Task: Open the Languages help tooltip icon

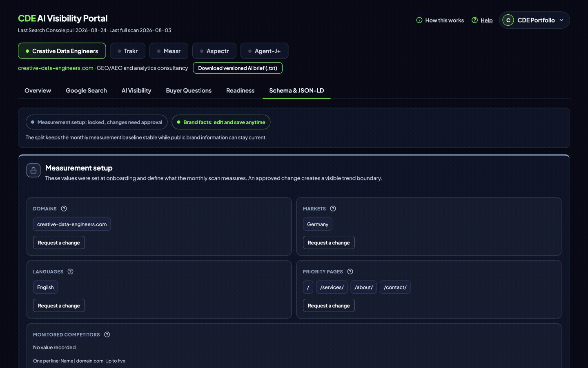Action: pos(70,272)
